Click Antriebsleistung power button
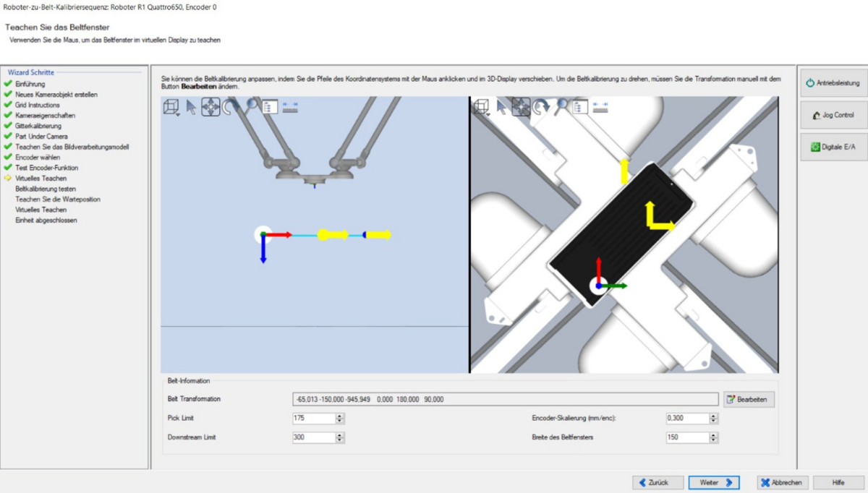The height and width of the screenshot is (493, 868). pyautogui.click(x=833, y=83)
